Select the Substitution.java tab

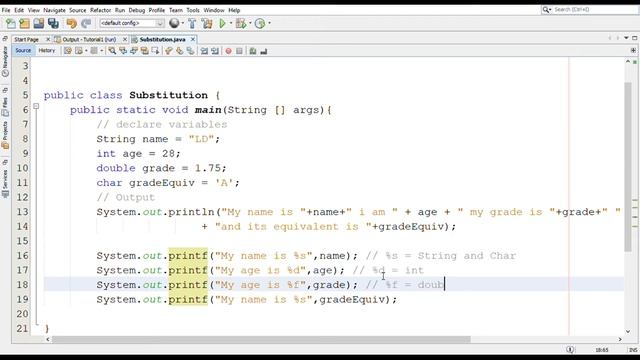(162, 40)
